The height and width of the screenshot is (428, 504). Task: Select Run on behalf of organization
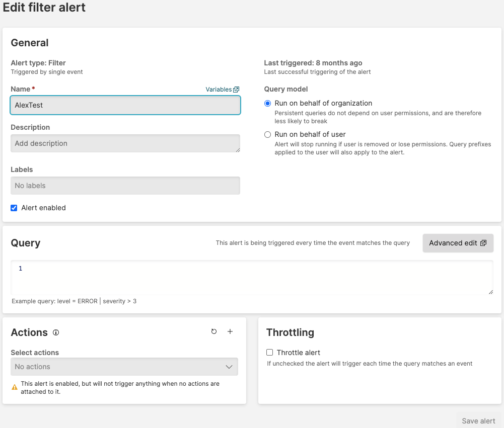pos(268,103)
